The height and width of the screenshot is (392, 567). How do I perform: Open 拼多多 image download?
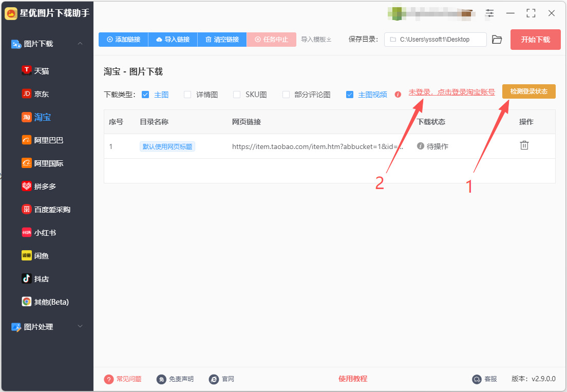point(39,186)
